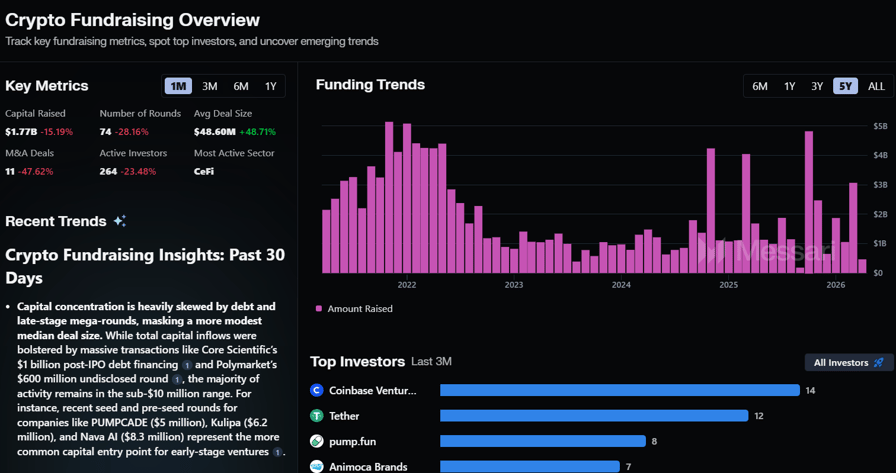Screen dimensions: 896x473
Task: Select 5Y range in Funding Trends
Action: point(846,86)
